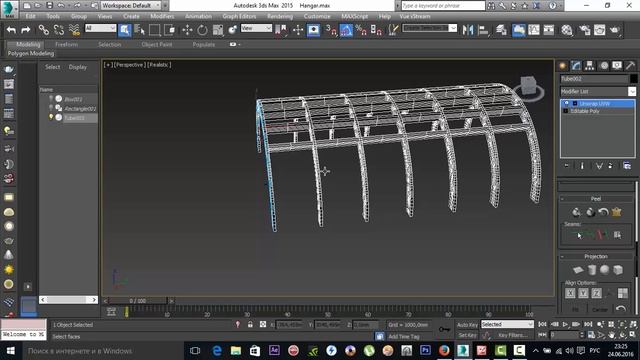The image size is (640, 360).
Task: Toggle the Angle Snap button
Action: (346, 30)
